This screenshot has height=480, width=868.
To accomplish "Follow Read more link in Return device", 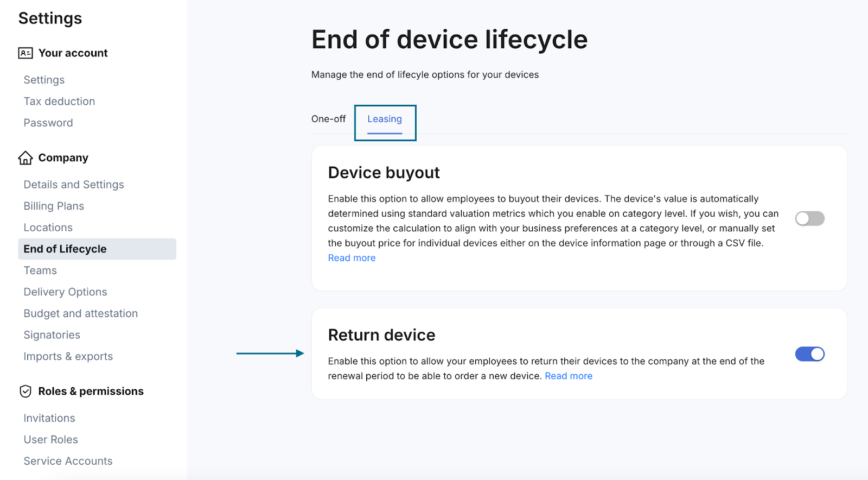I will (x=569, y=376).
